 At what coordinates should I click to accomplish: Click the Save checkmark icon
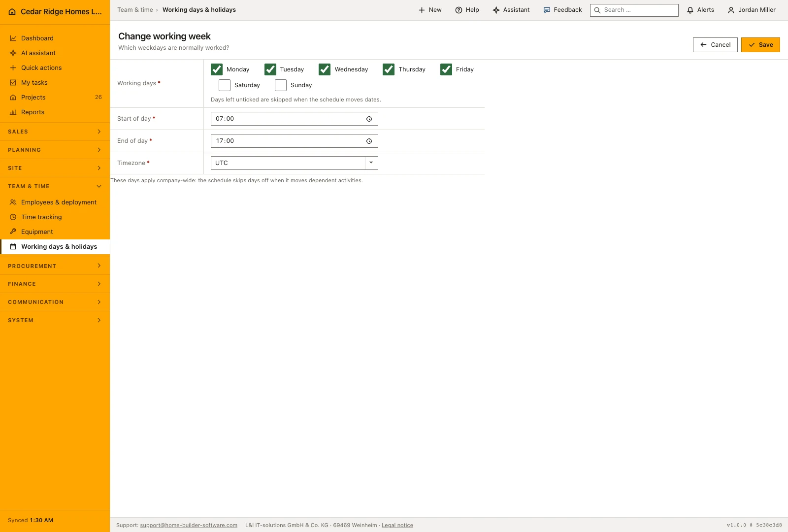[x=752, y=45]
